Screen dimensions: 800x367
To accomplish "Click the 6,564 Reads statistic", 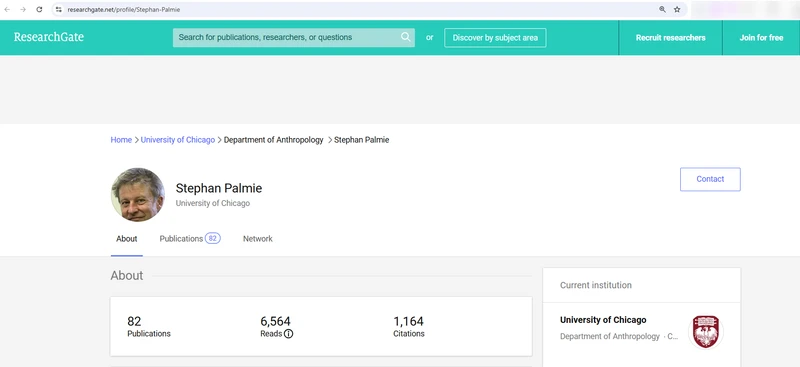I will 276,327.
